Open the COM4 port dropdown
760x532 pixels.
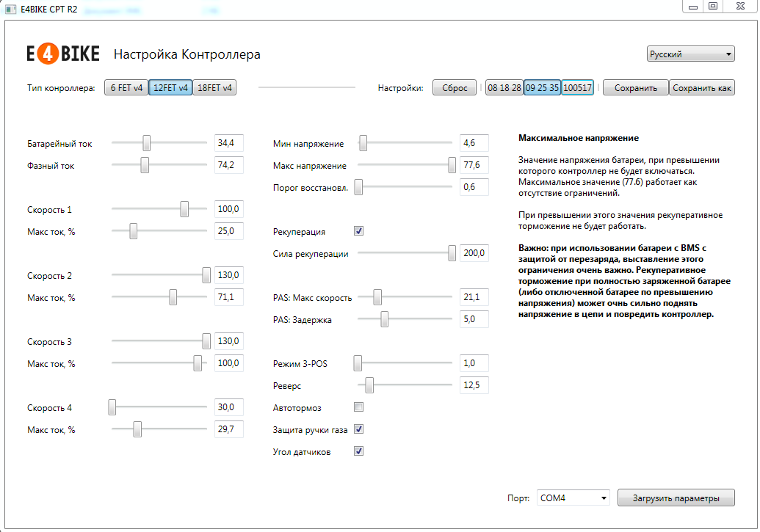coord(573,498)
